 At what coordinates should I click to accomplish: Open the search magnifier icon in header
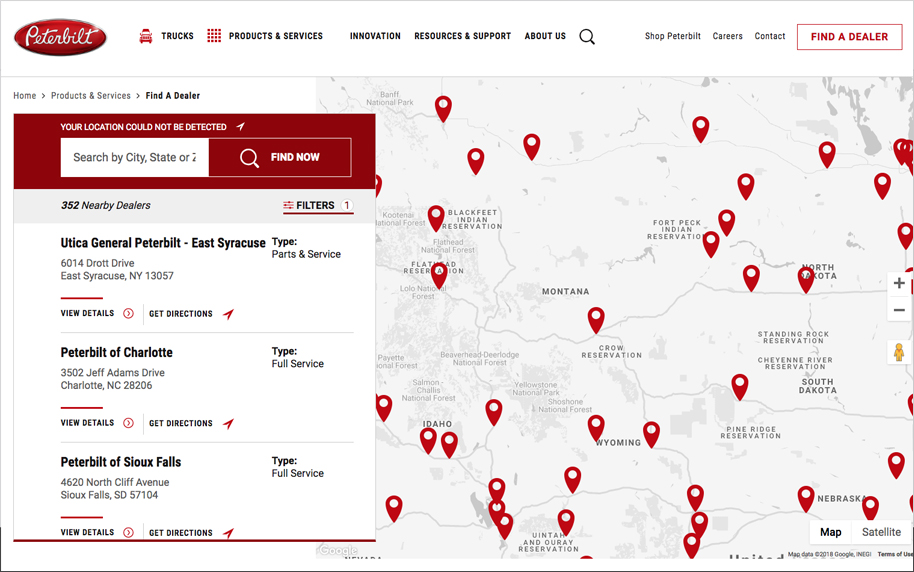click(x=587, y=37)
